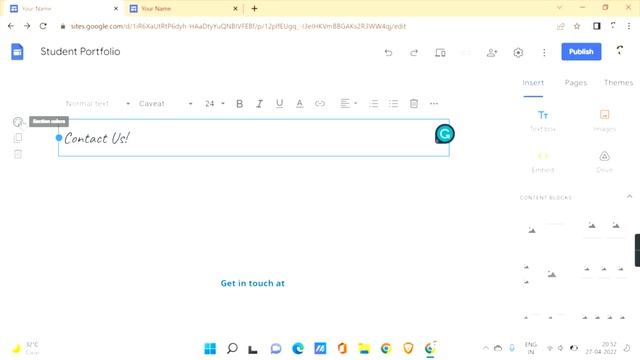This screenshot has height=360, width=640.
Task: Redo the last action
Action: (414, 52)
